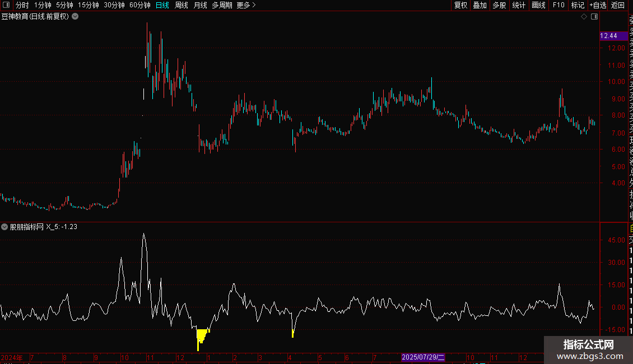
Task: Open dropdown arrow before 股朋指标网 indicator name
Action: pyautogui.click(x=4, y=227)
